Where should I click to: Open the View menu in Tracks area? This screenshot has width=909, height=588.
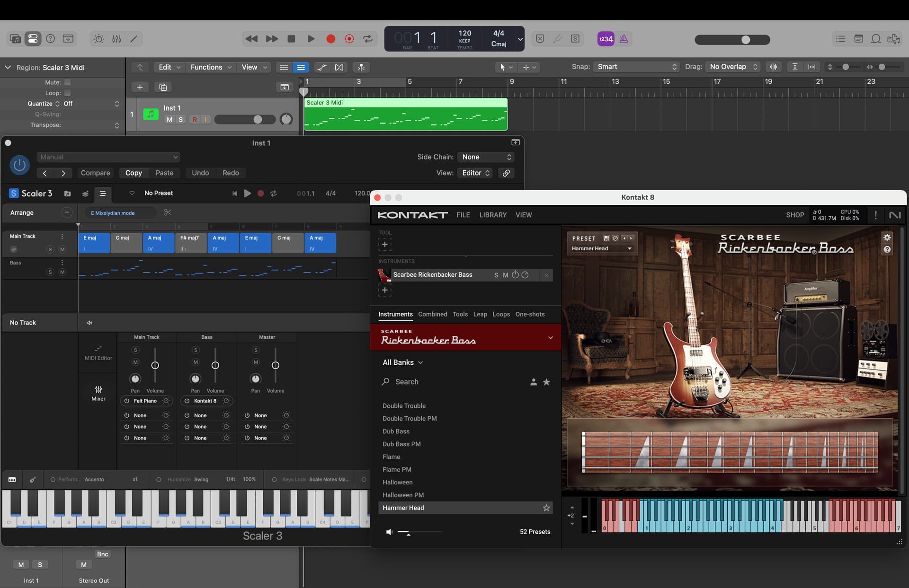(254, 67)
